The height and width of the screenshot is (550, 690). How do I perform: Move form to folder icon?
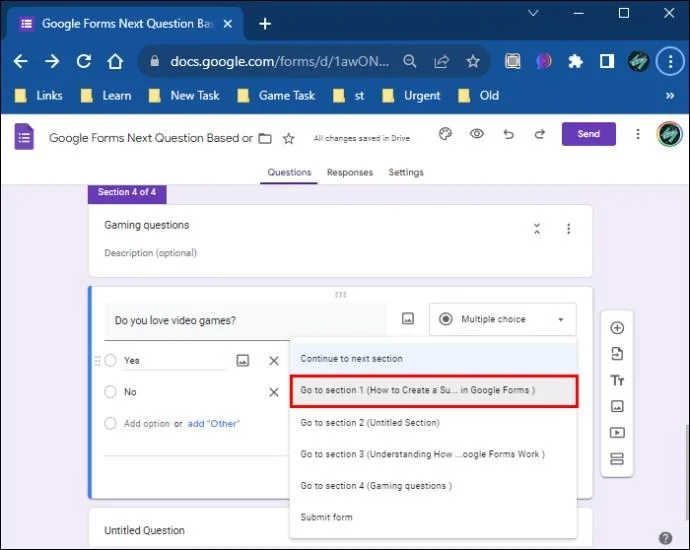click(265, 139)
